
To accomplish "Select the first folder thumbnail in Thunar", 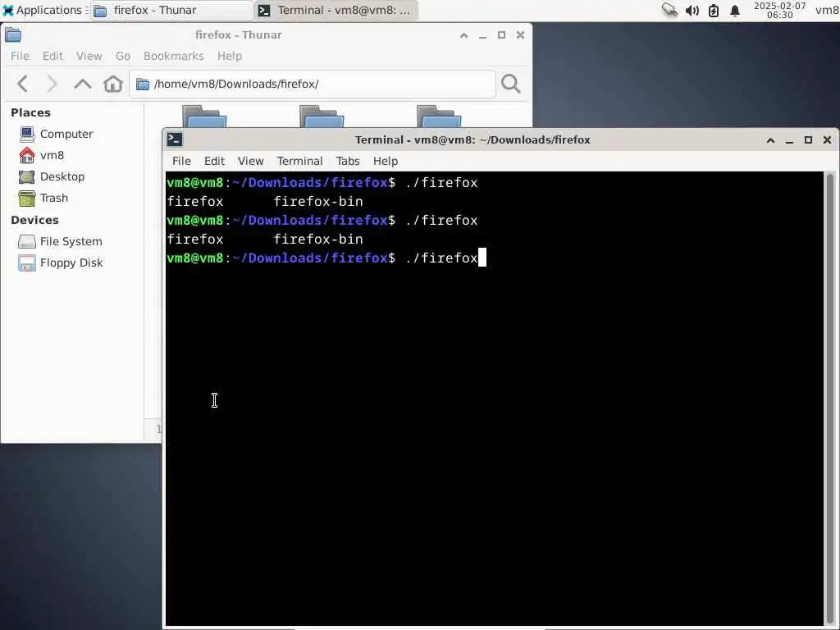I will point(204,116).
